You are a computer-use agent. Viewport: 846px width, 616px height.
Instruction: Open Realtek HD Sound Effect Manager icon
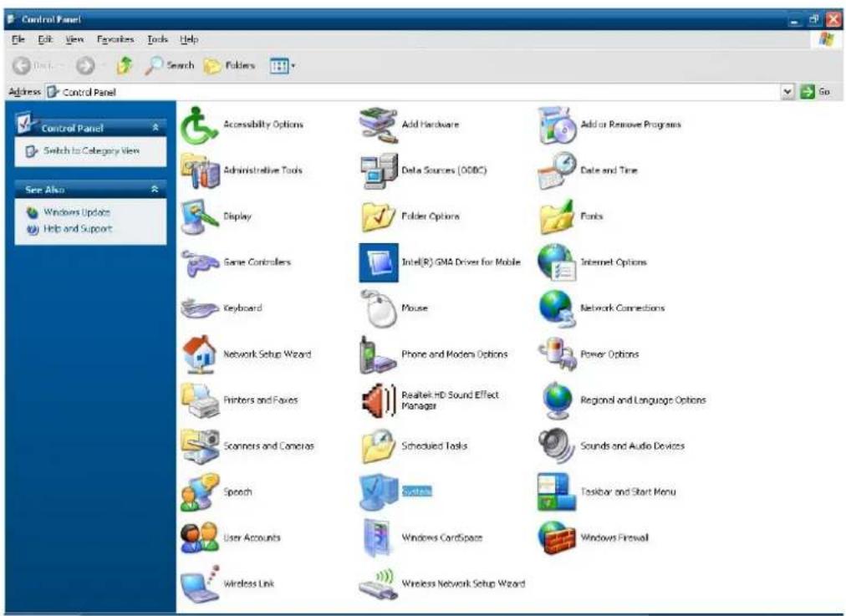pos(379,400)
